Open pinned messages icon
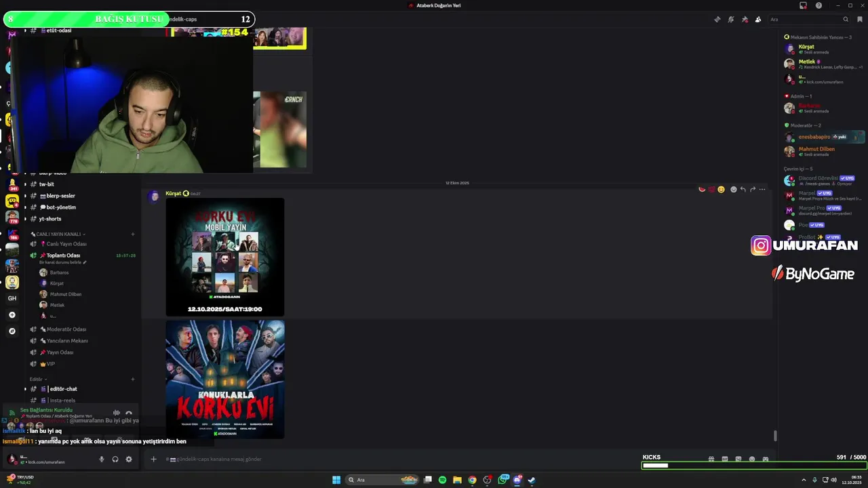 point(745,20)
